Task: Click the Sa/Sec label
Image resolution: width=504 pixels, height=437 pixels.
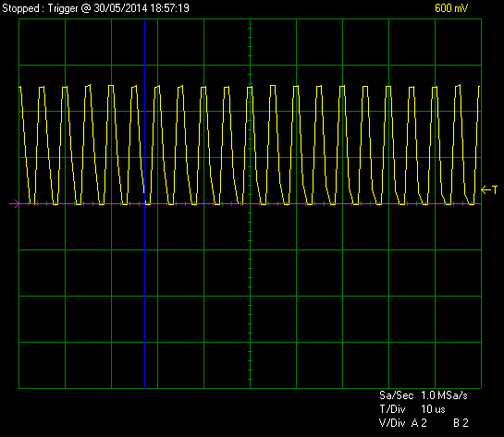Action: coord(396,395)
